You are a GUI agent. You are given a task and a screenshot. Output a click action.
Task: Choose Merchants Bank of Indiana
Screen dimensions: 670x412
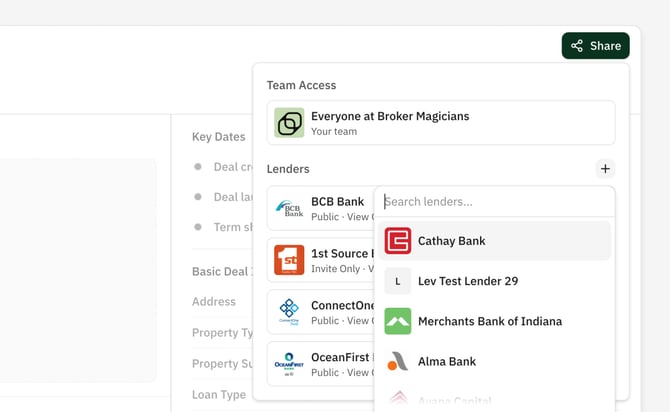(x=494, y=321)
